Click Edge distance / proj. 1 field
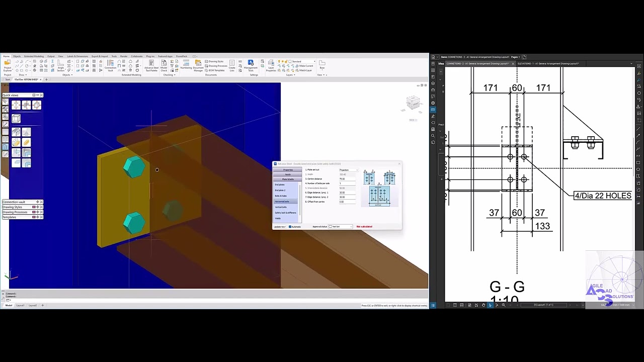Viewport: 644px width, 362px height. pyautogui.click(x=347, y=193)
